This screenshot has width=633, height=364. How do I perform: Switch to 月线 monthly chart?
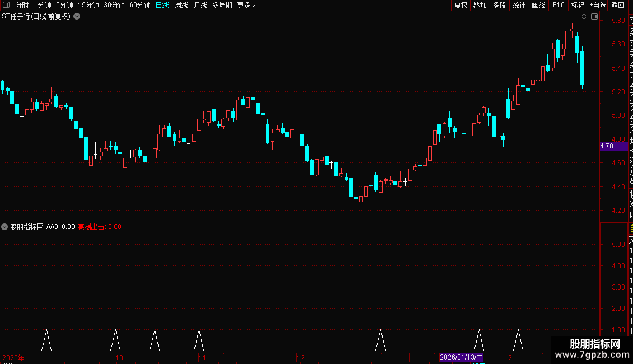200,5
